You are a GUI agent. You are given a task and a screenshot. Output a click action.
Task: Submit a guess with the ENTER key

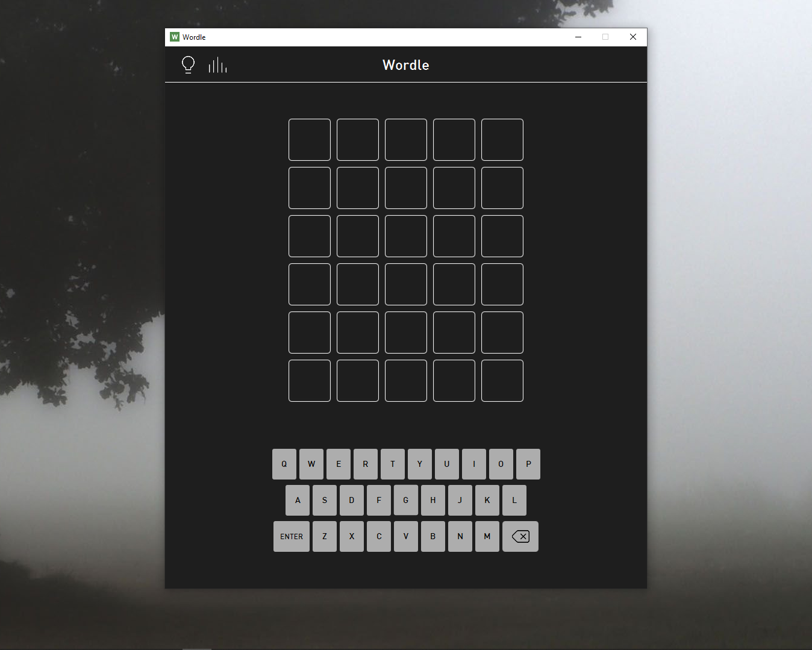point(291,536)
